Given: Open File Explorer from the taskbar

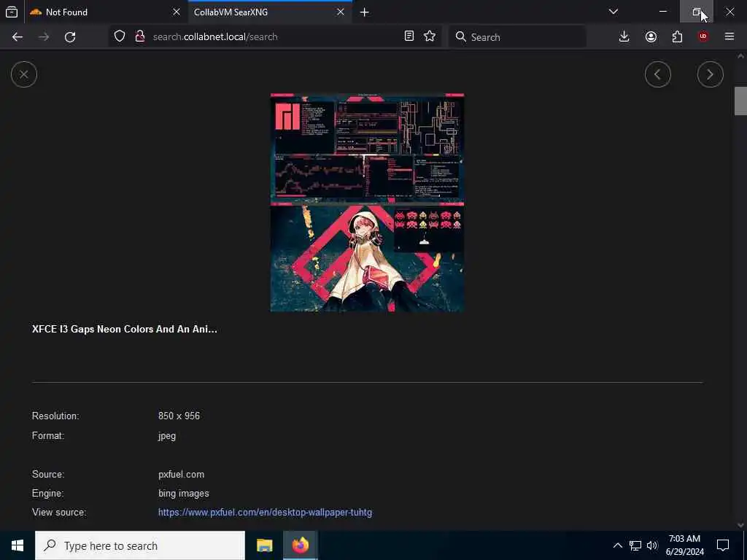Looking at the screenshot, I should click(264, 545).
